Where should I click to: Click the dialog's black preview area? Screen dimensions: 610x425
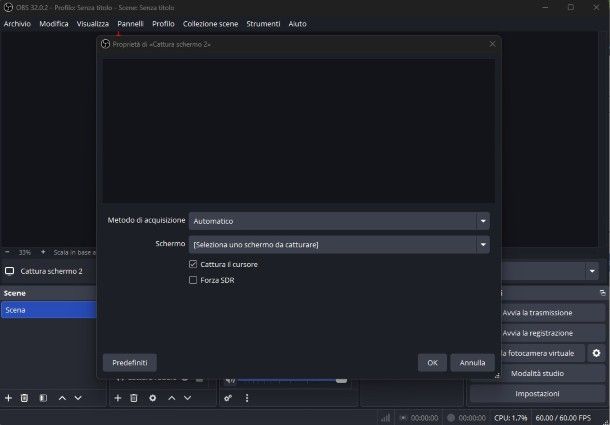coord(299,131)
